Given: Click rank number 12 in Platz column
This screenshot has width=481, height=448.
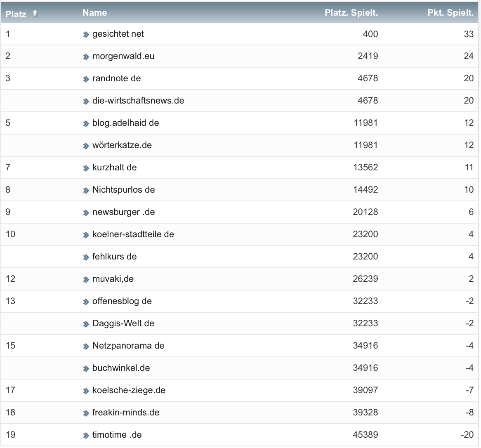Looking at the screenshot, I should pyautogui.click(x=10, y=279).
